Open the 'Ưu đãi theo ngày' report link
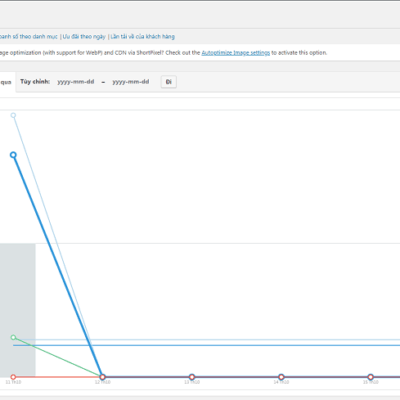Viewport: 400px width, 400px height. 84,36
